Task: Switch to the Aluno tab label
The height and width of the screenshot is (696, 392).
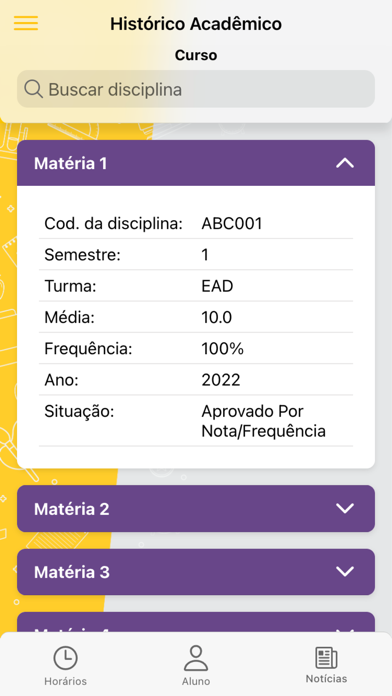Action: (x=196, y=681)
